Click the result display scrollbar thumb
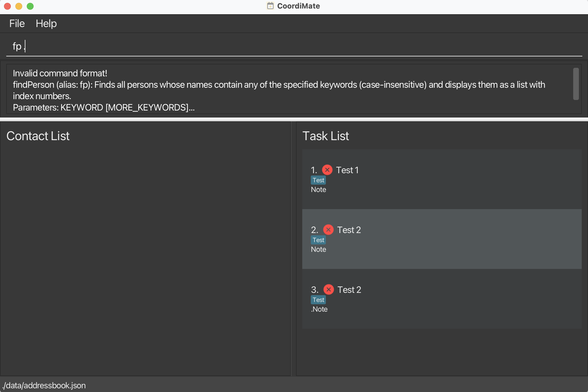This screenshot has height=392, width=588. coord(576,84)
